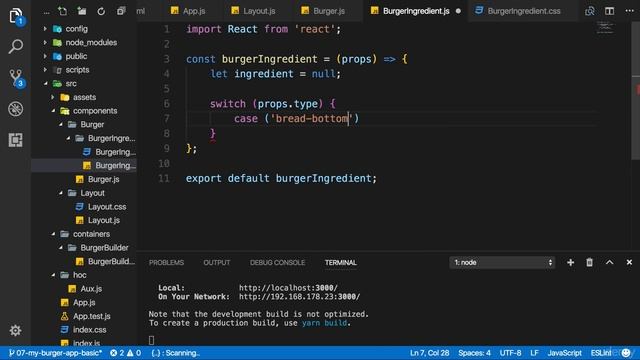Open terminal selector dropdown '1: node'
Viewport: 640px width, 360px height.
click(502, 262)
